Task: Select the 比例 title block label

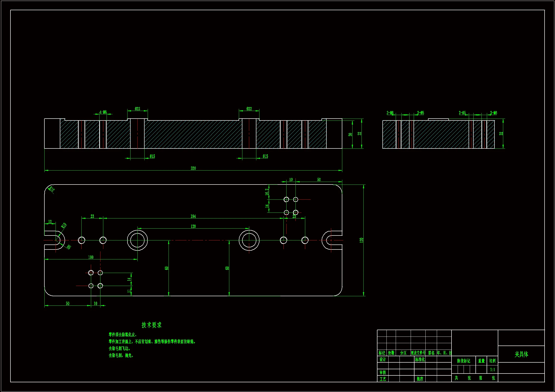Action: pyautogui.click(x=492, y=361)
